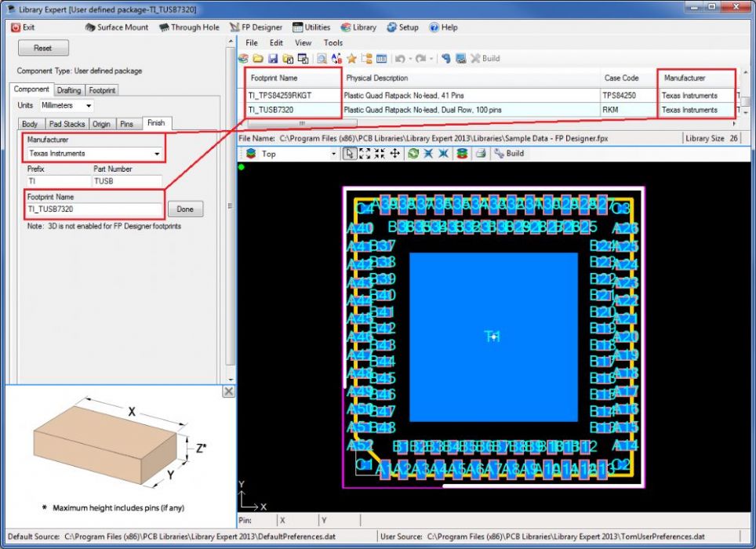Click the magnifier search icon in the library toolbar

(x=322, y=59)
